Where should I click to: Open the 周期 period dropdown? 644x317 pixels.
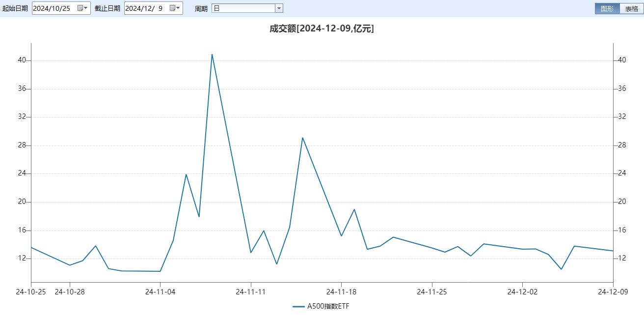278,8
